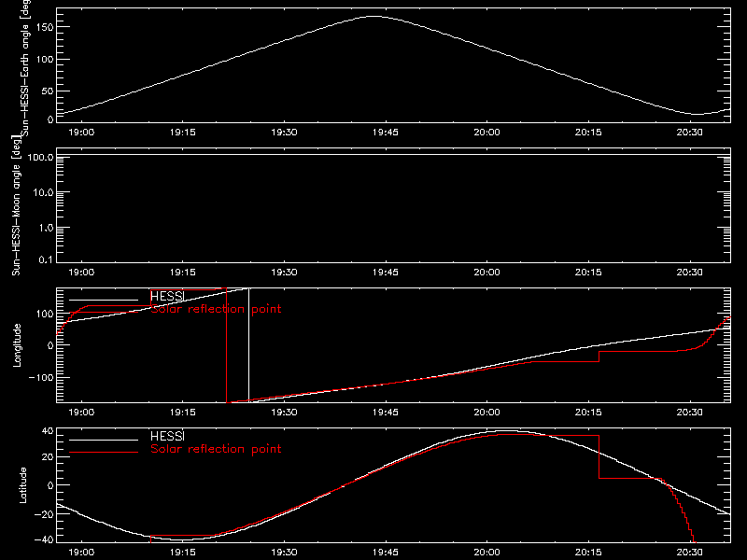Click the white vertical wrap line in Longitude plot

pos(248,345)
